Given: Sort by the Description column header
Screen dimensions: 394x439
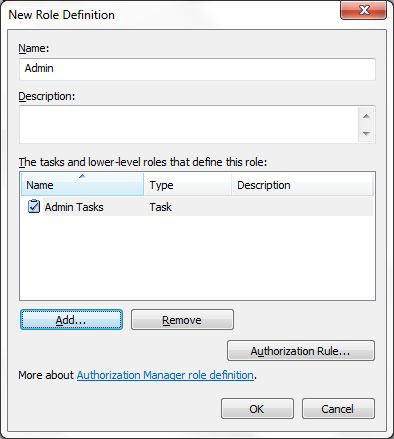Looking at the screenshot, I should [x=302, y=185].
